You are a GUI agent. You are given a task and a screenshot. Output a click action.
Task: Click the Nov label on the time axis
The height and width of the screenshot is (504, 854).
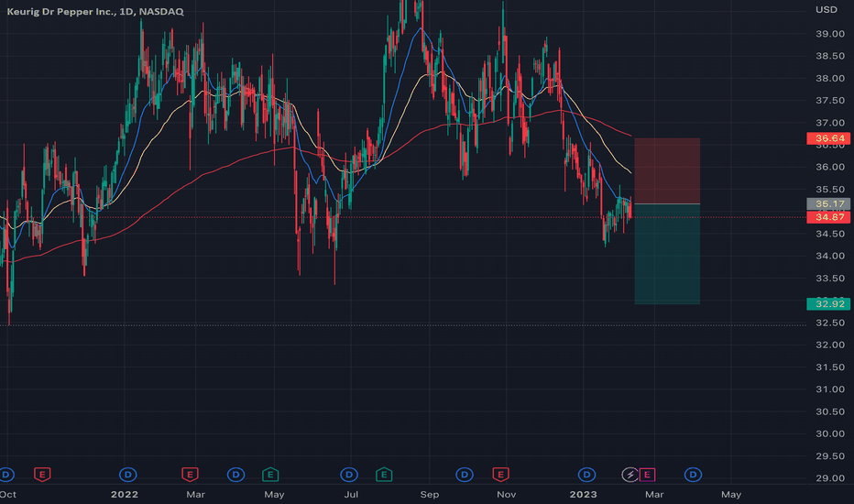pyautogui.click(x=507, y=495)
